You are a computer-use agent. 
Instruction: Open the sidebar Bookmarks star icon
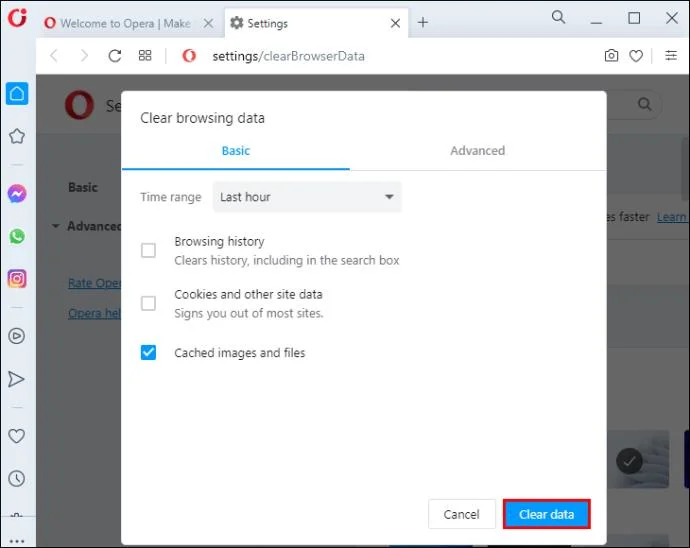tap(17, 136)
